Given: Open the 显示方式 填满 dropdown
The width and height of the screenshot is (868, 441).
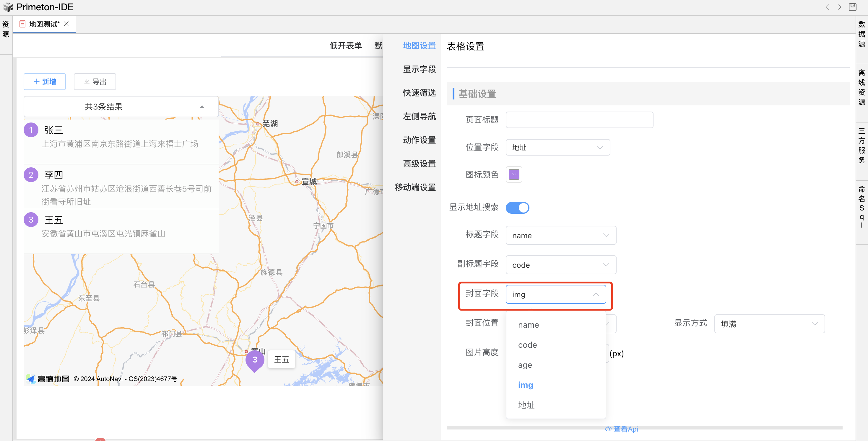Looking at the screenshot, I should tap(769, 324).
